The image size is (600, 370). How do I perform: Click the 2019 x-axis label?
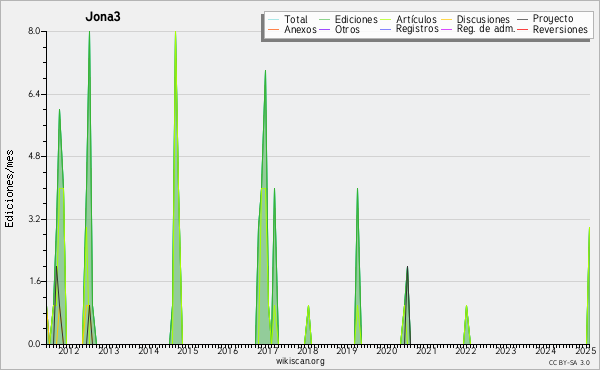click(347, 350)
